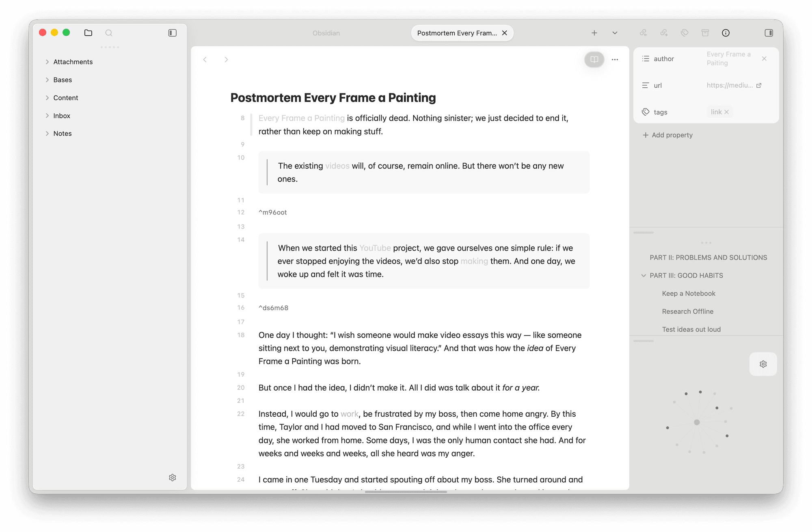Open the tags pane icon

tap(685, 33)
